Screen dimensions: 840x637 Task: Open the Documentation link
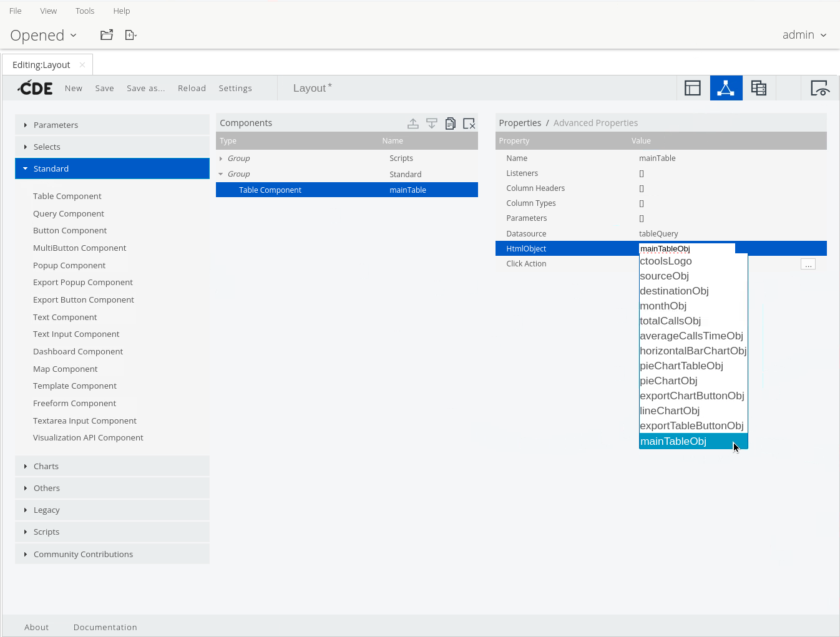(x=105, y=627)
